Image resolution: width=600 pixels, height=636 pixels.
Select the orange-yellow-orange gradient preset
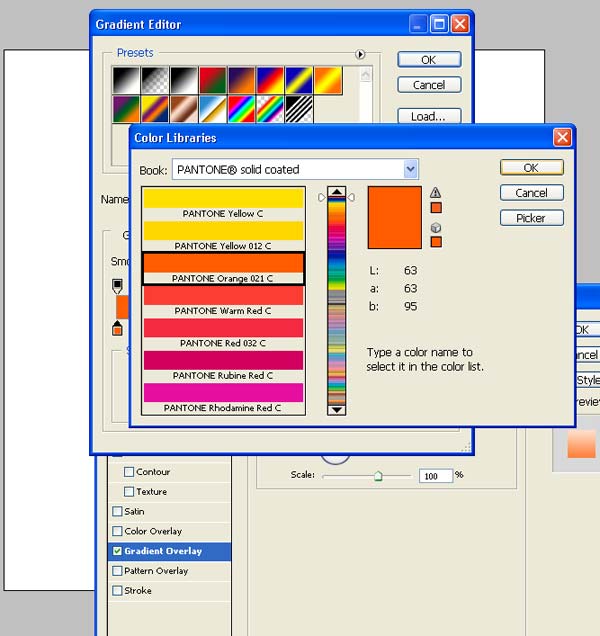pyautogui.click(x=328, y=80)
